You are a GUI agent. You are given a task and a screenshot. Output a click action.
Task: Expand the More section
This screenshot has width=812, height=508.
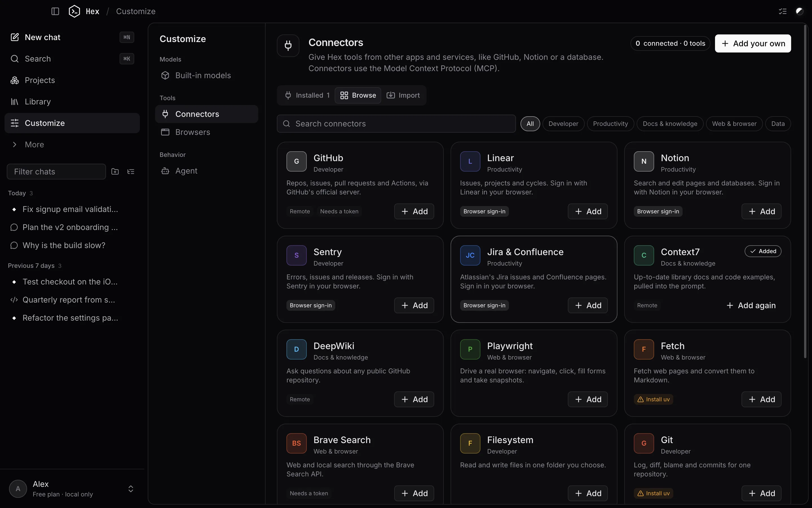coord(72,144)
